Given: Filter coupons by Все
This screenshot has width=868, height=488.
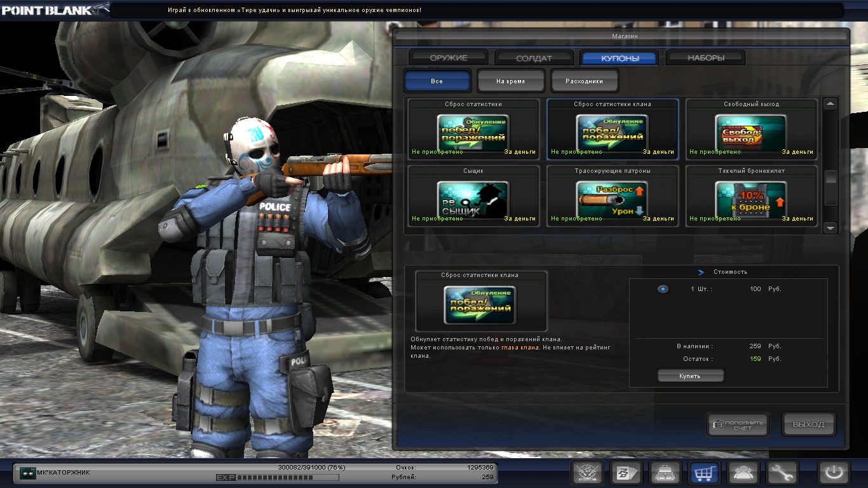Looking at the screenshot, I should click(437, 81).
